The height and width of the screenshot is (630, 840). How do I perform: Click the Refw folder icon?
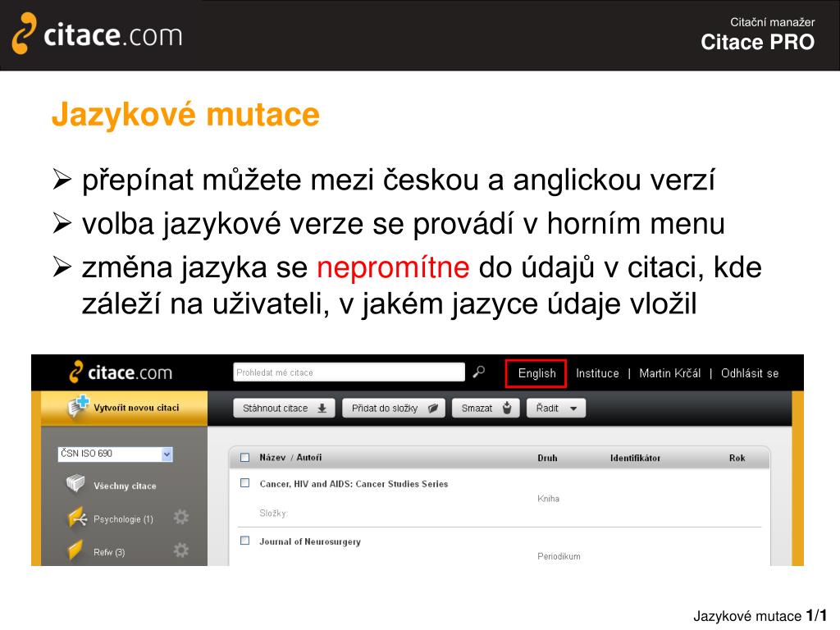[75, 550]
